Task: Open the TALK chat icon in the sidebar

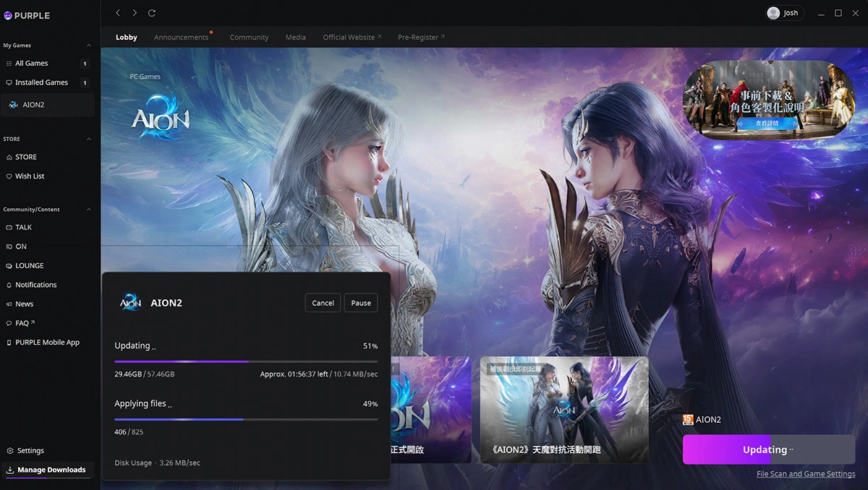Action: point(8,227)
